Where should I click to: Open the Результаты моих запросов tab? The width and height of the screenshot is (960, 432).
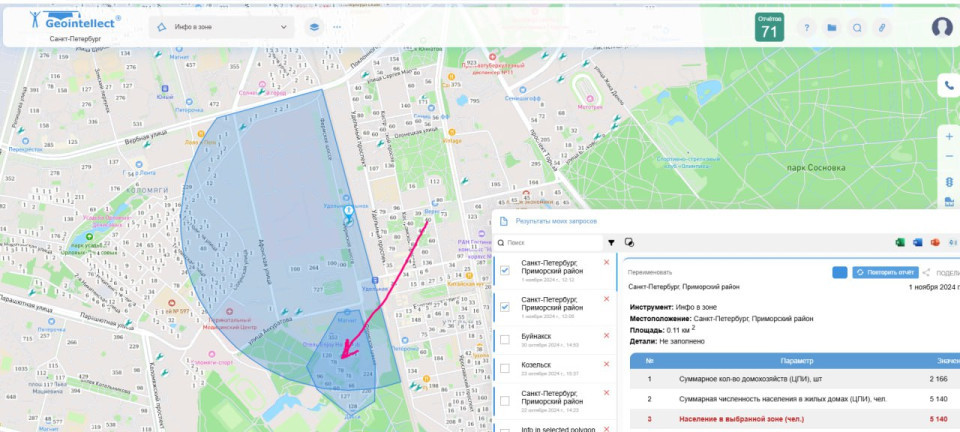(556, 219)
